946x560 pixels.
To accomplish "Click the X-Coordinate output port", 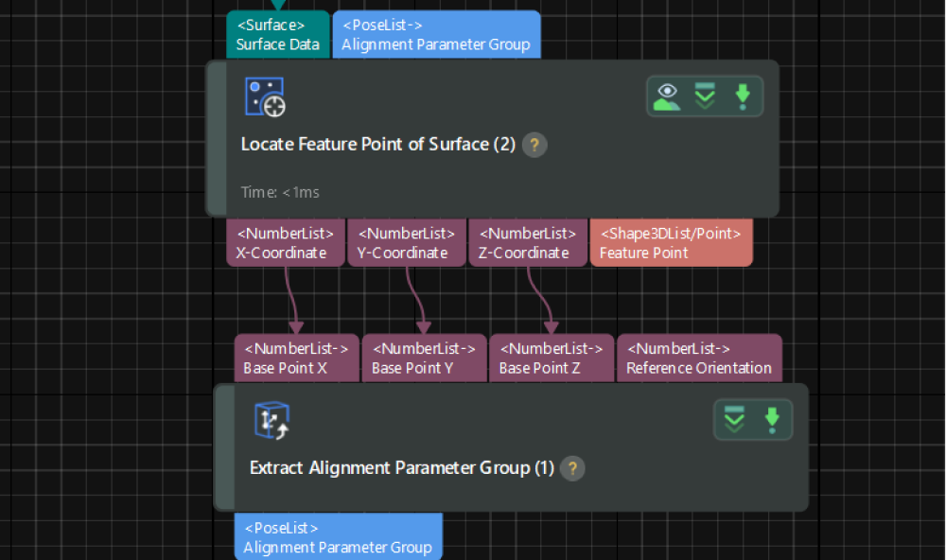I will coord(285,243).
